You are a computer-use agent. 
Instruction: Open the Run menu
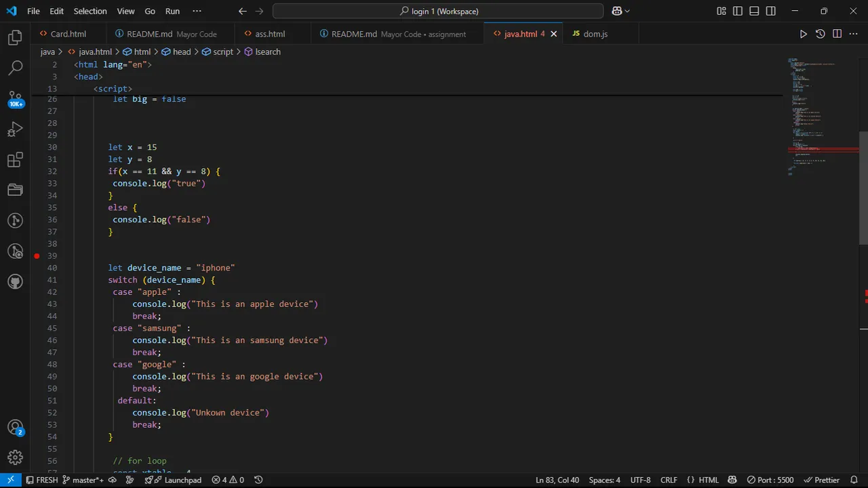click(x=172, y=11)
